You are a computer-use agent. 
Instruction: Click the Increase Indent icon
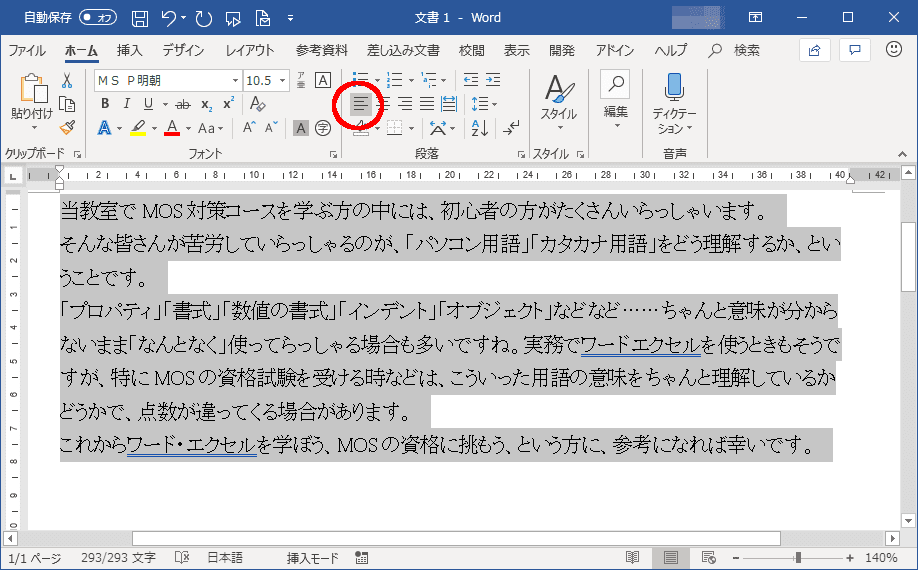click(493, 80)
